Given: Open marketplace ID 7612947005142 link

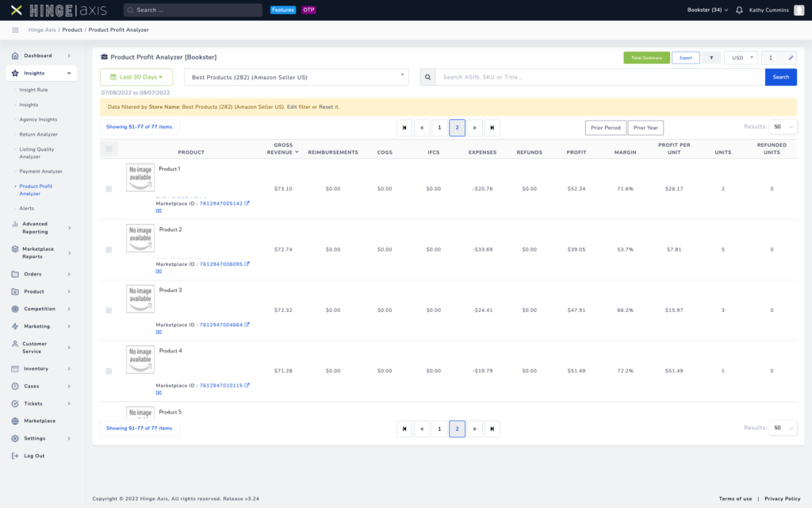Looking at the screenshot, I should [221, 203].
